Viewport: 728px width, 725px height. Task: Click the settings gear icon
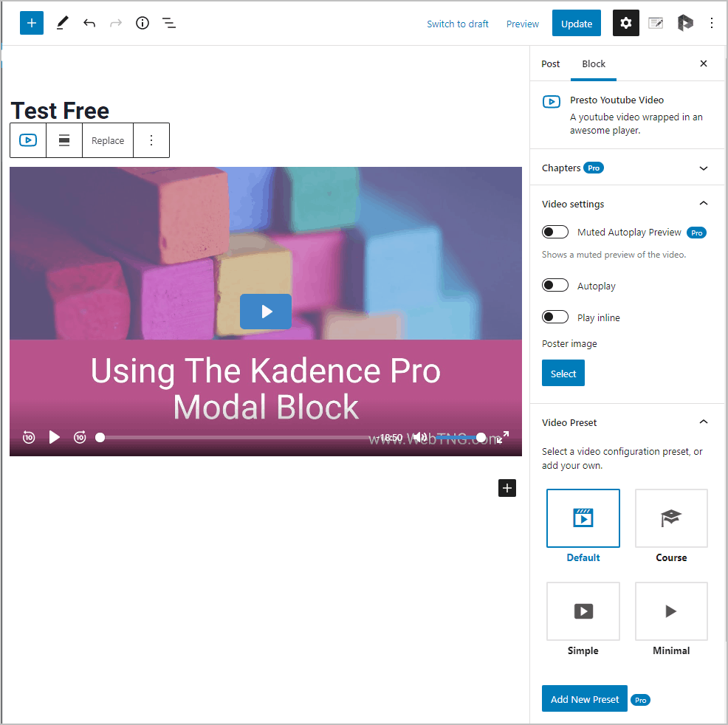coord(625,23)
